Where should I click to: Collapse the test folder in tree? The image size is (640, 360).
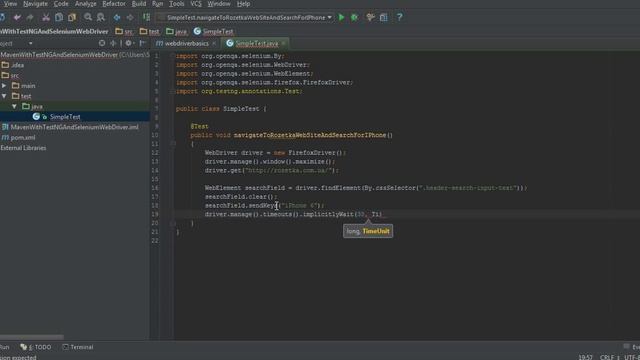pyautogui.click(x=4, y=96)
